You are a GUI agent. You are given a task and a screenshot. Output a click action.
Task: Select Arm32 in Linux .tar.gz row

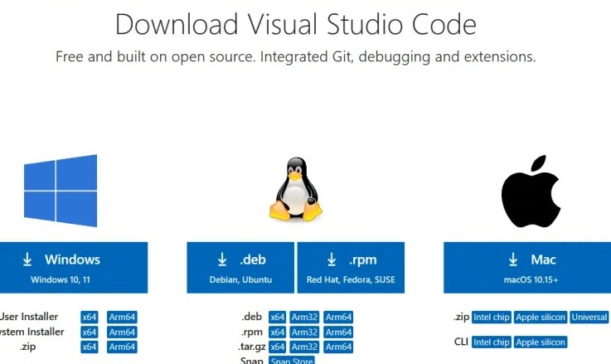pos(304,347)
